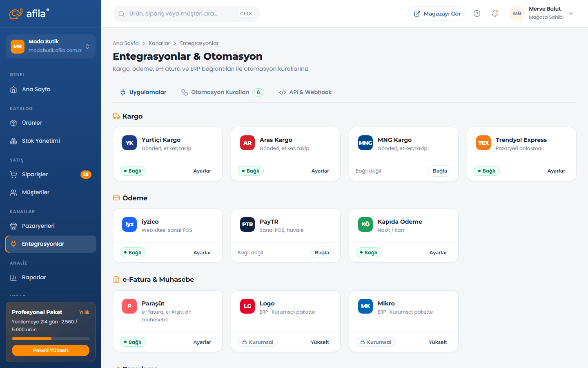The width and height of the screenshot is (588, 368).
Task: Go to Ana Sayfa in sidebar
Action: pyautogui.click(x=51, y=90)
